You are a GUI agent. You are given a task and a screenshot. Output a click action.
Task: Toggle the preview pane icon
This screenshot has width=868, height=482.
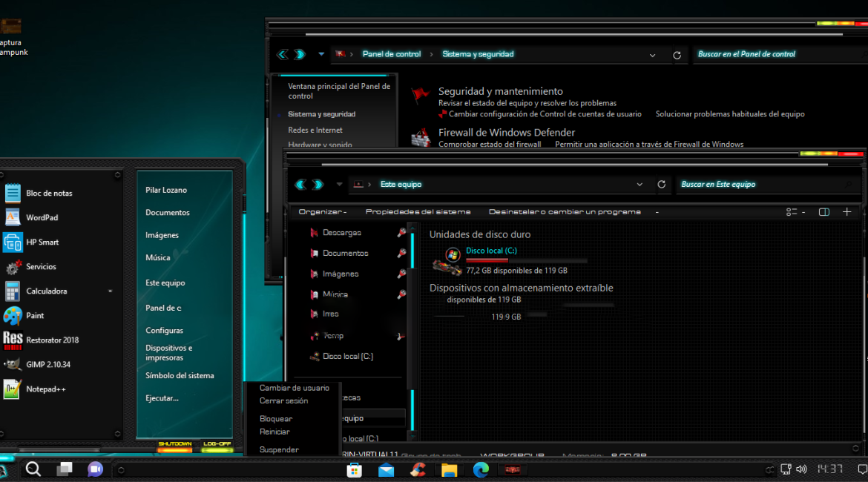pyautogui.click(x=823, y=211)
